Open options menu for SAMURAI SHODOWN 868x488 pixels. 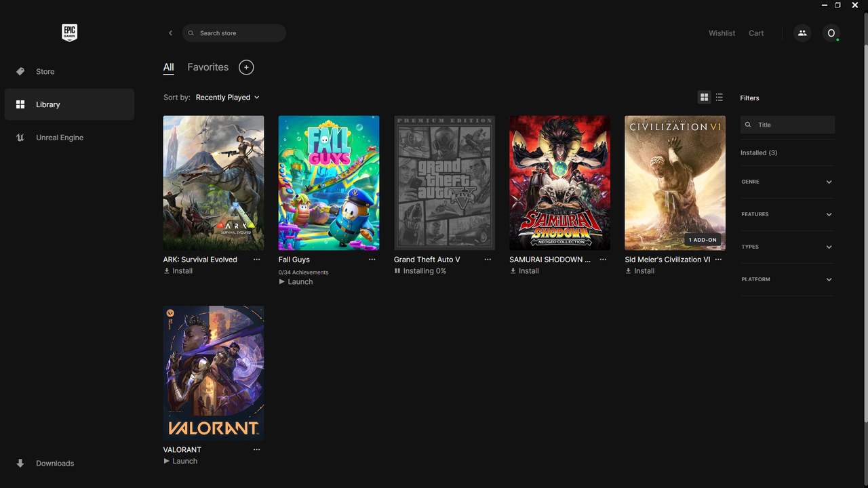603,260
